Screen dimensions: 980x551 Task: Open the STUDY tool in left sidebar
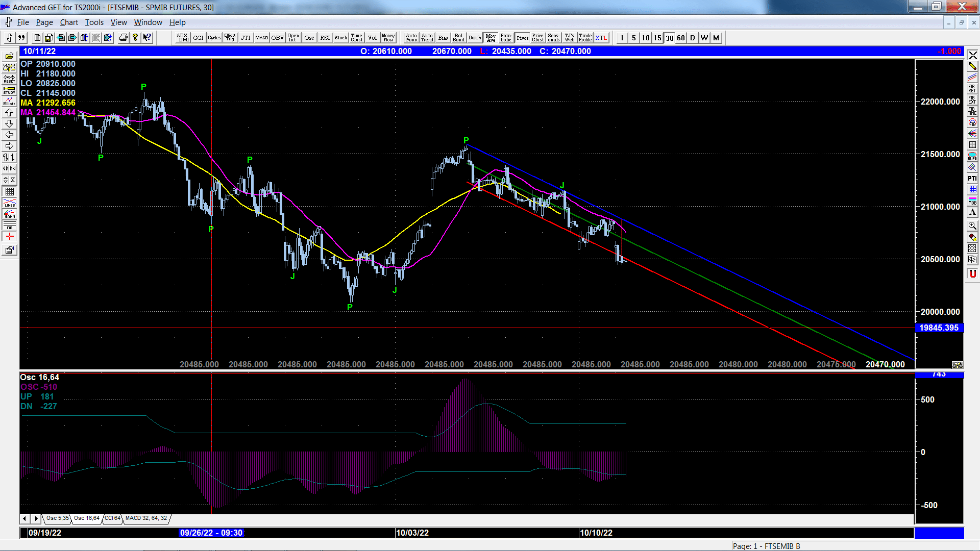(x=9, y=90)
